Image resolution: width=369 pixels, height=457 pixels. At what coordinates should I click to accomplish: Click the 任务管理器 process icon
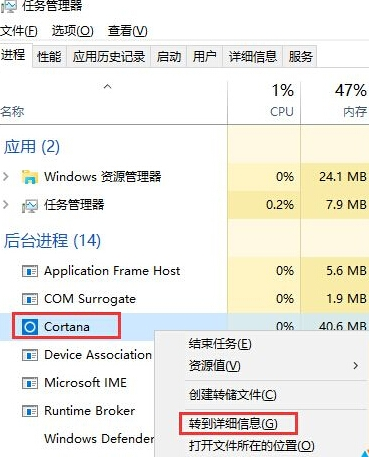pyautogui.click(x=30, y=205)
